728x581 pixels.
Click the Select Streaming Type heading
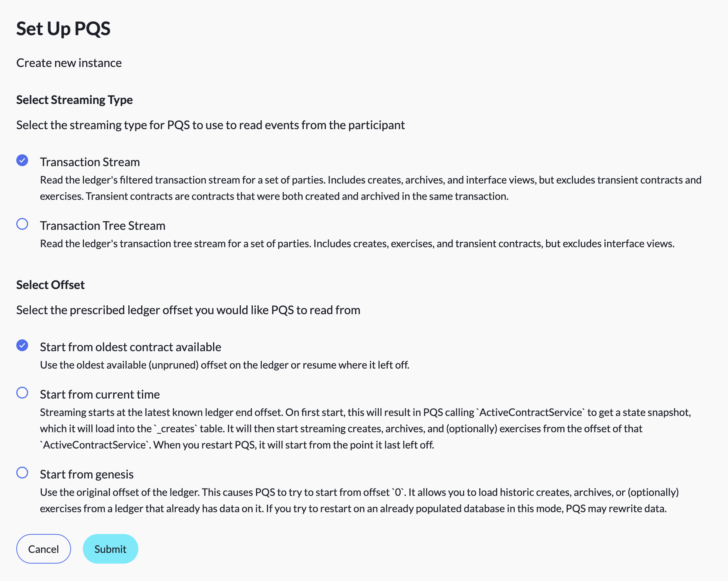pyautogui.click(x=74, y=100)
